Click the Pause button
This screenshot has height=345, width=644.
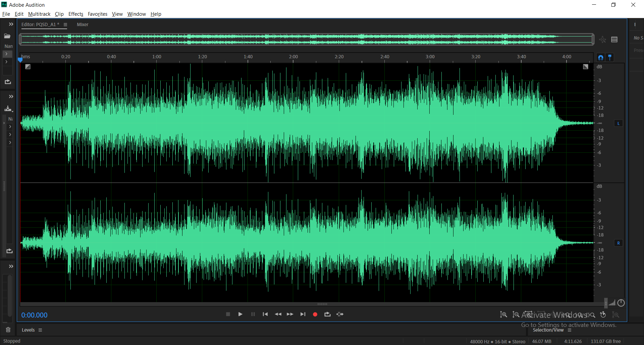point(253,314)
